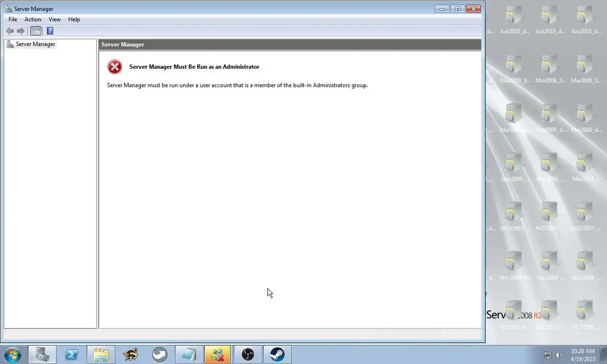Open the View menu

click(55, 19)
